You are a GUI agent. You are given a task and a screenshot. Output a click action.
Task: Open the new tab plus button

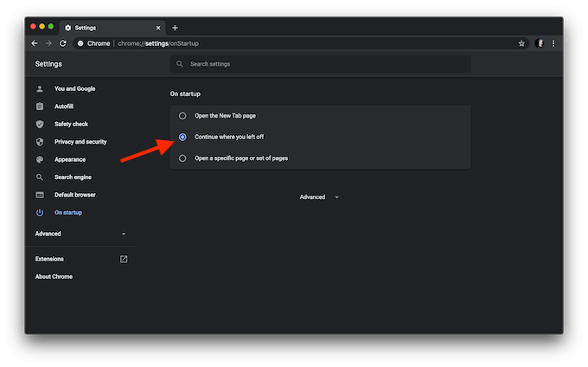click(x=175, y=28)
